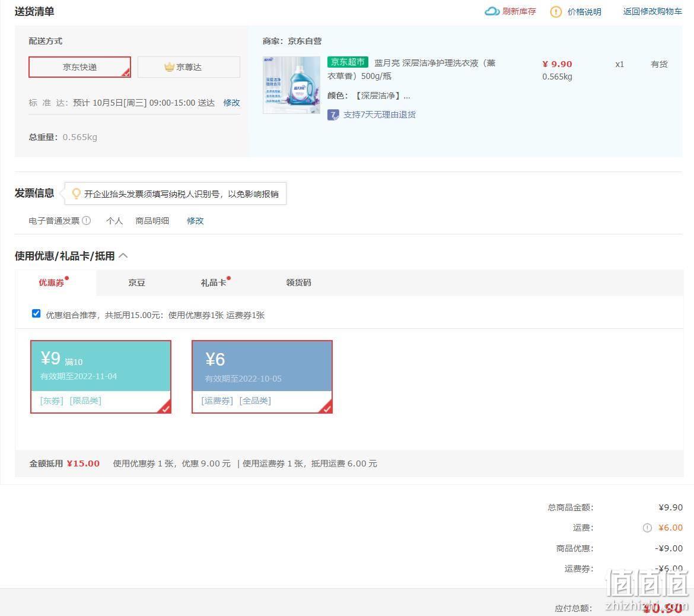Click 个人 invoice title text
Viewport: 694px width, 616px height.
tap(114, 221)
